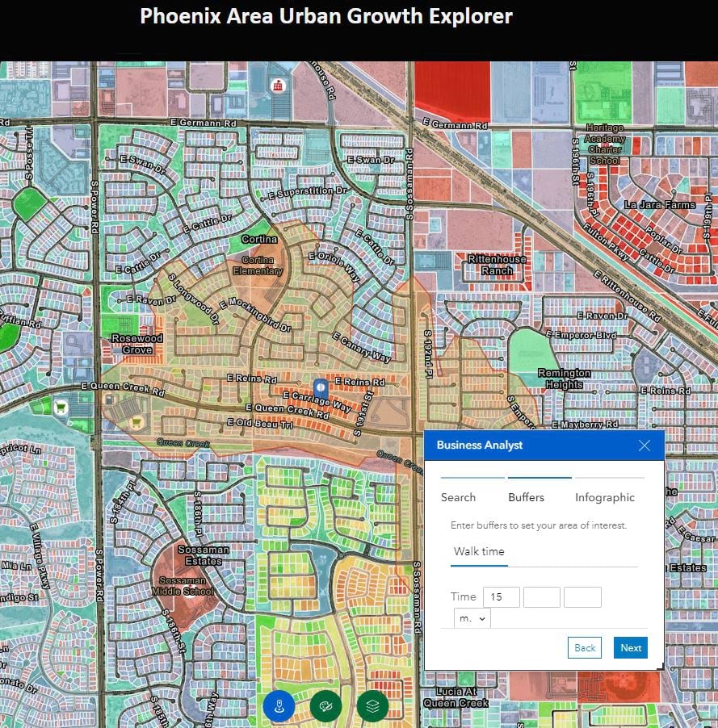Open the layers list icon
718x728 pixels.
click(x=372, y=705)
